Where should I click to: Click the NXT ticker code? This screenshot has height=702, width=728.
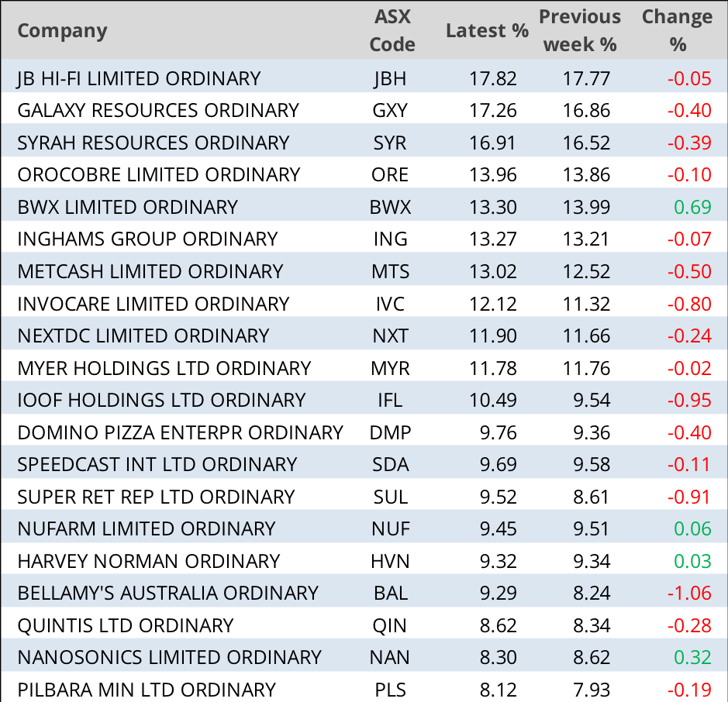coord(390,336)
